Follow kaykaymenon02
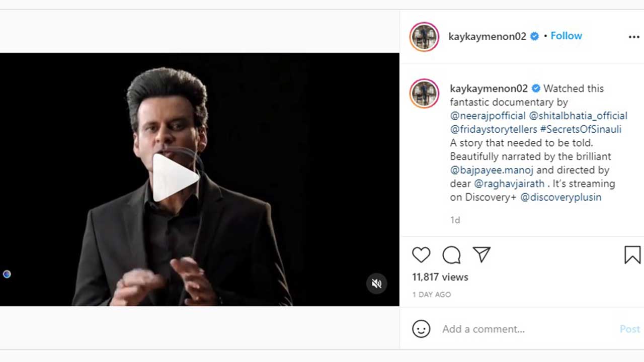 566,36
